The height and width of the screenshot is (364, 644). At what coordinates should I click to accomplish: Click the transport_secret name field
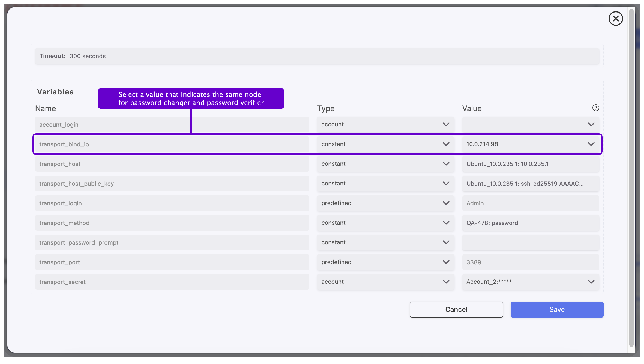pyautogui.click(x=172, y=282)
